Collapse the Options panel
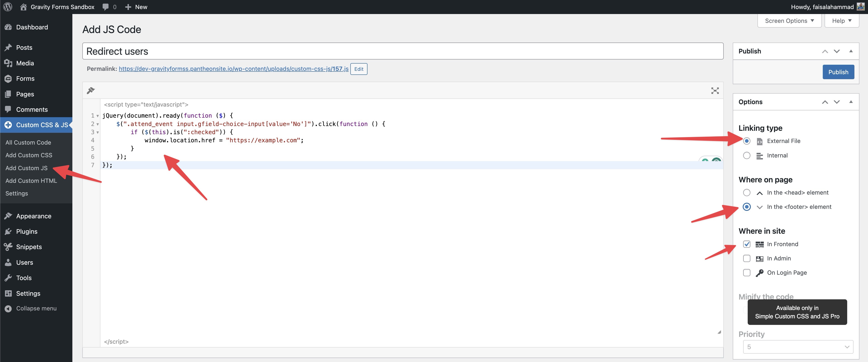 (x=851, y=102)
